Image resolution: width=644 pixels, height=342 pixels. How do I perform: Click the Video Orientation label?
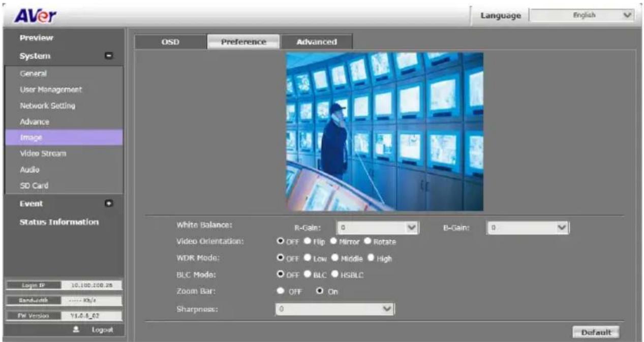210,241
